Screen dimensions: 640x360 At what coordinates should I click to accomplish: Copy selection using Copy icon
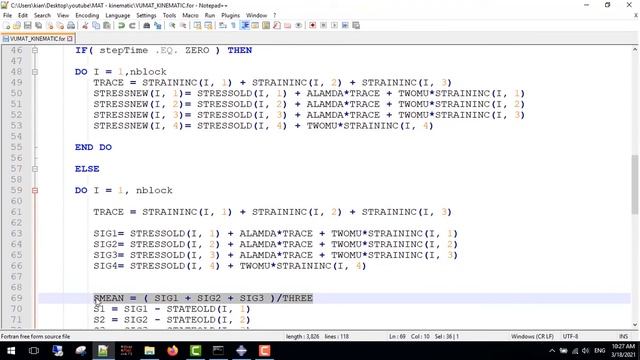[x=96, y=25]
